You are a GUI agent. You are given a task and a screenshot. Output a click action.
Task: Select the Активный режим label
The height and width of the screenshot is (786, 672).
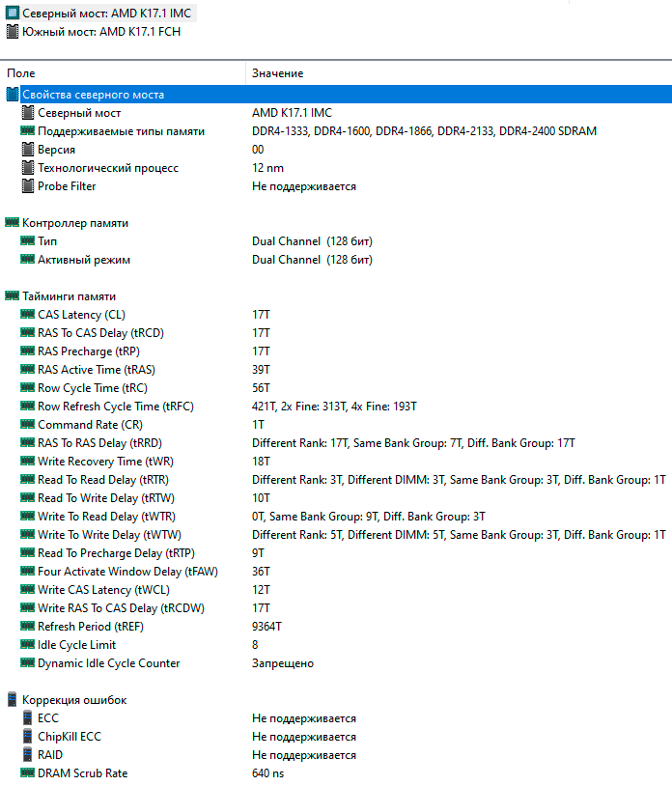(x=84, y=260)
